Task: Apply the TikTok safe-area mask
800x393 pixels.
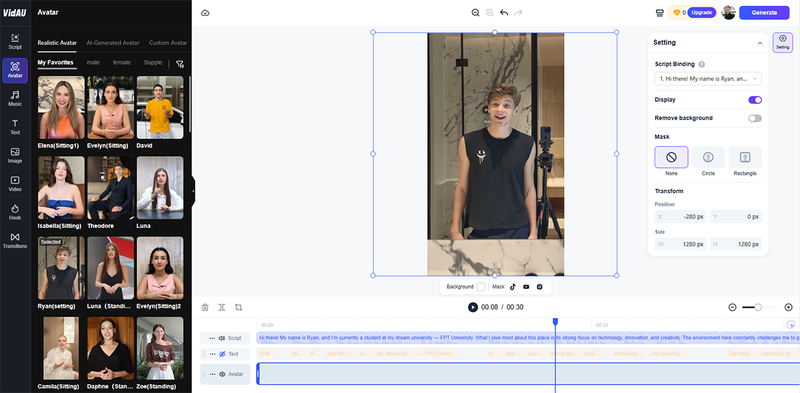Action: tap(513, 287)
